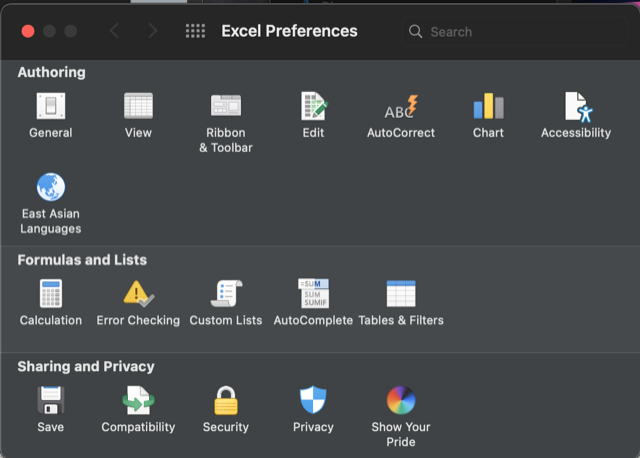
Task: Click the Authoring section heading
Action: coord(51,72)
